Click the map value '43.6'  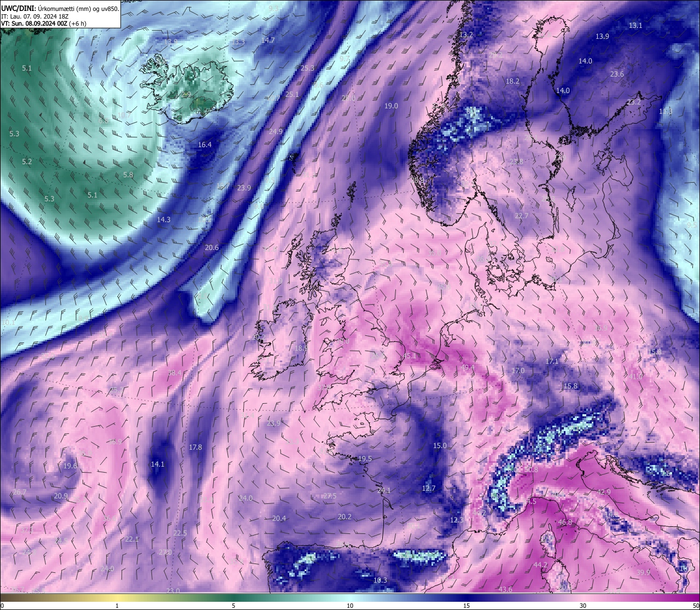click(x=506, y=590)
